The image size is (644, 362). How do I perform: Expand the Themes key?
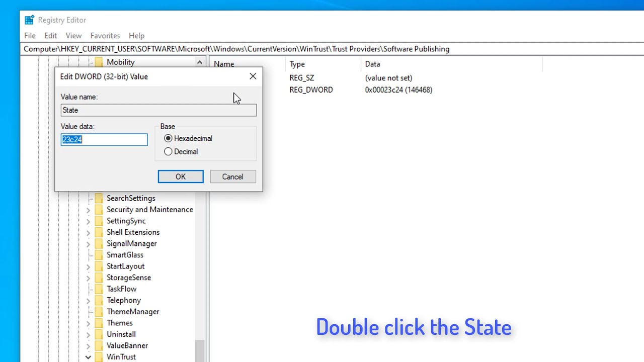point(88,323)
